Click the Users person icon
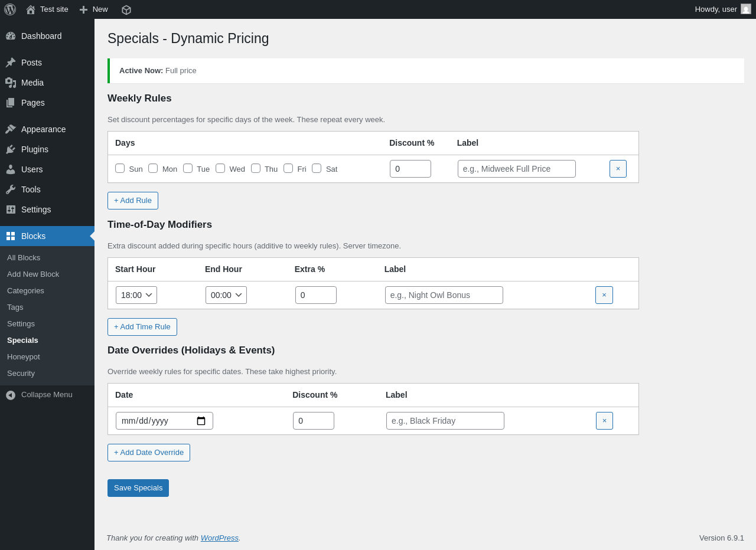Screen dimensions: 756x550 coord(11,169)
